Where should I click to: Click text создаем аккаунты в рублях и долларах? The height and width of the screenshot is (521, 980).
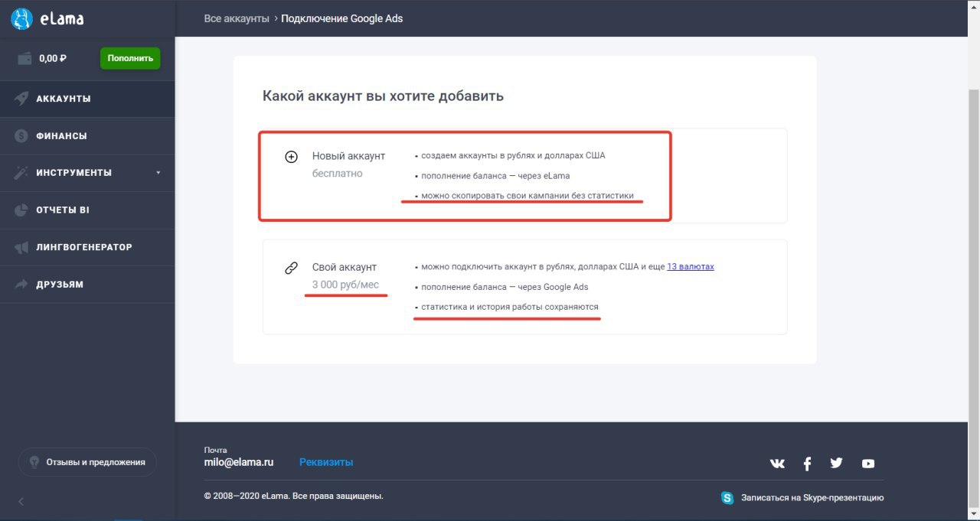(x=513, y=156)
